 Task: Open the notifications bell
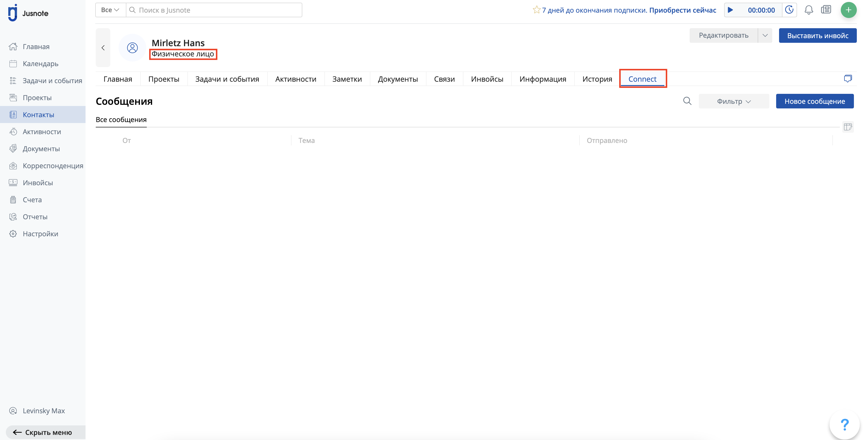(809, 10)
